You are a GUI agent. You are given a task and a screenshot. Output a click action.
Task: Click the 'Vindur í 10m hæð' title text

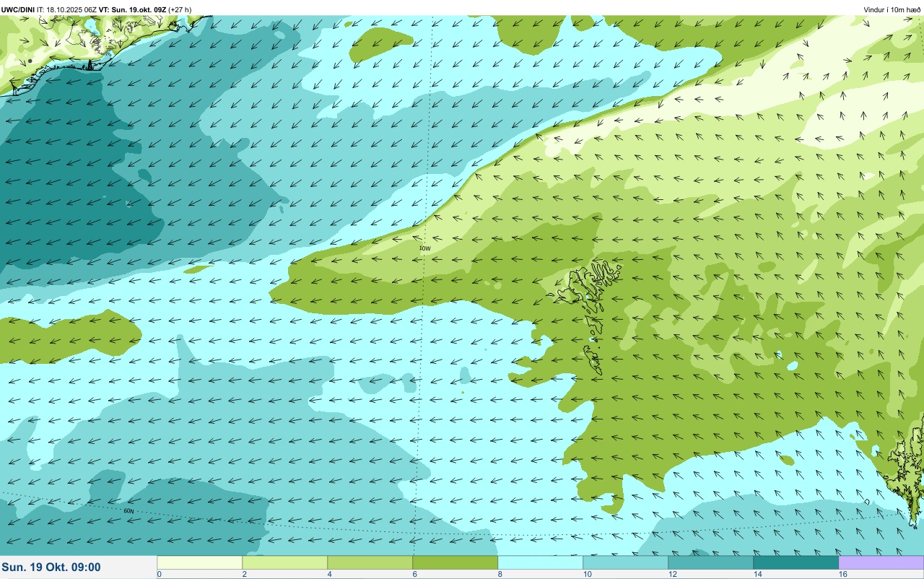[x=892, y=9]
